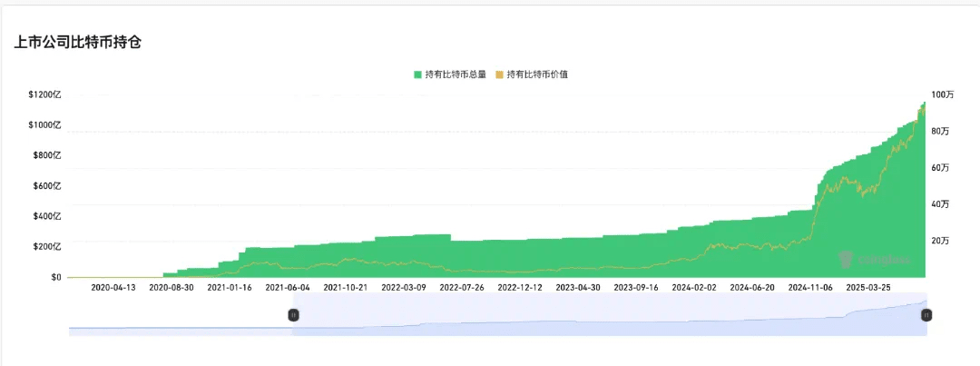Viewport: 980px width, 366px height.
Task: Click the $1000亿 left axis label
Action: tap(44, 125)
